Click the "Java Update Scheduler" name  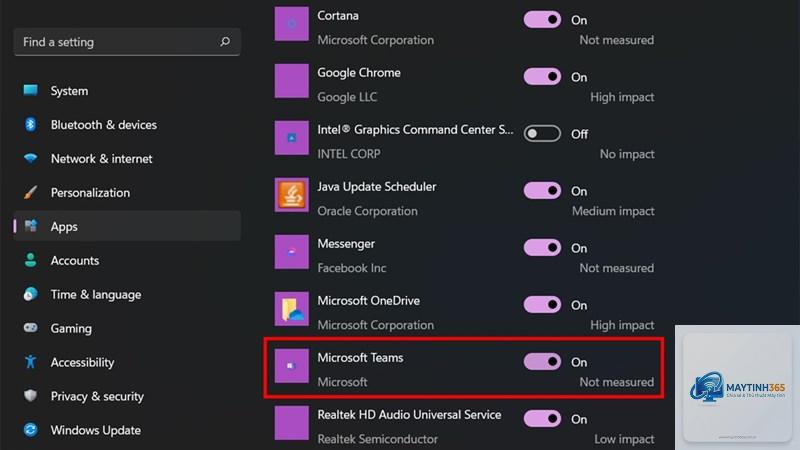point(377,187)
